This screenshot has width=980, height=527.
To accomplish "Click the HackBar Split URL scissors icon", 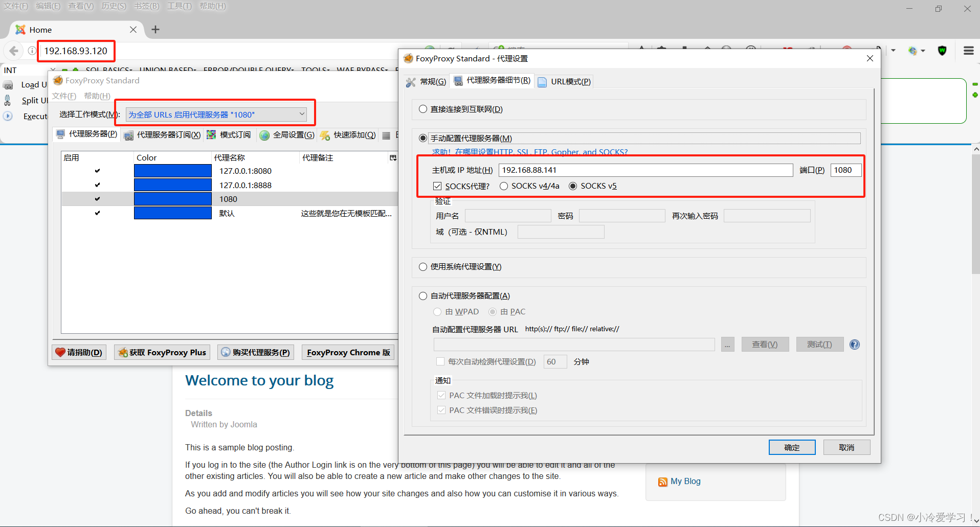I will coord(8,100).
